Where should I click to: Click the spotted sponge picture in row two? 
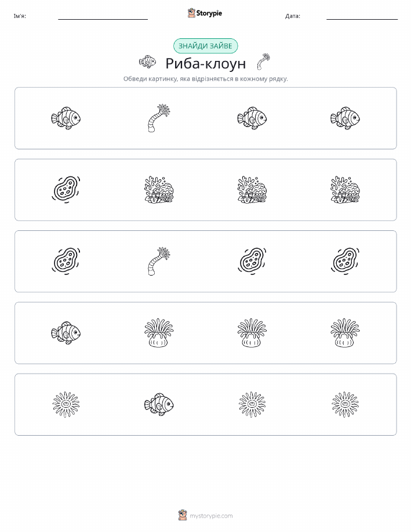pyautogui.click(x=66, y=190)
